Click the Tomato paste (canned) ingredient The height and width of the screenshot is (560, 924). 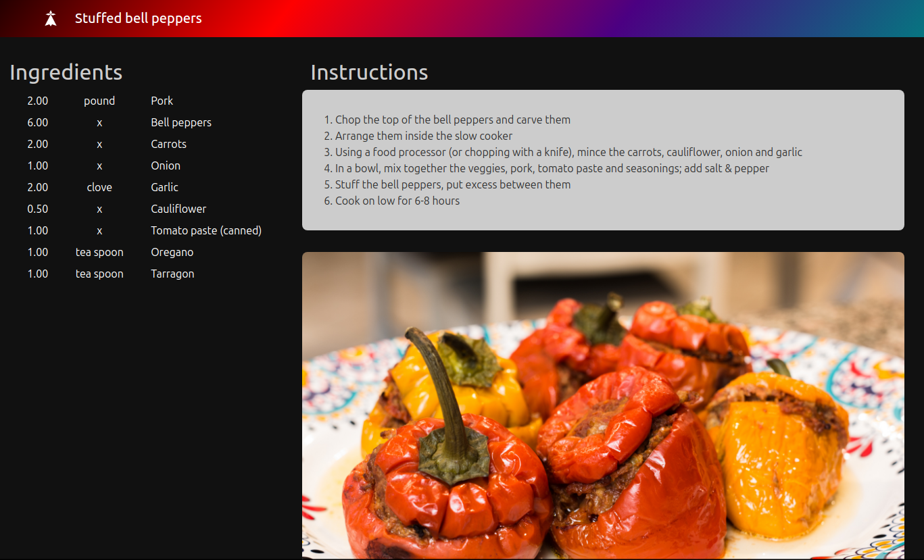point(206,230)
